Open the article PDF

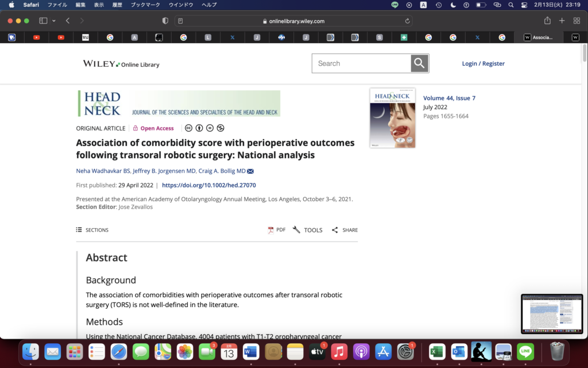coord(276,230)
